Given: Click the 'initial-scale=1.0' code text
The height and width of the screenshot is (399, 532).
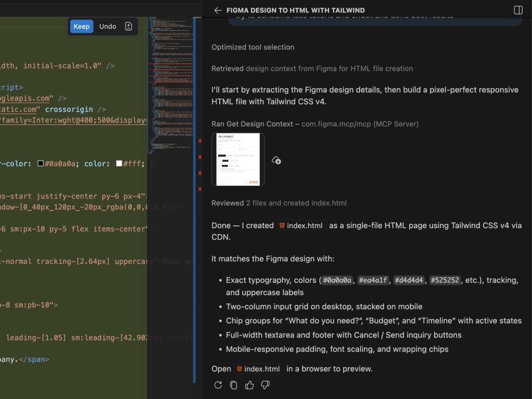Looking at the screenshot, I should click(x=62, y=66).
